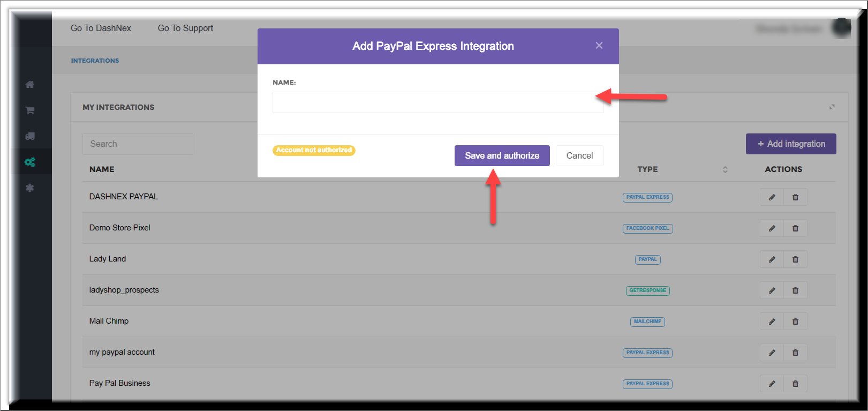Select the ladyshop_prospects row name
868x411 pixels.
(x=124, y=290)
